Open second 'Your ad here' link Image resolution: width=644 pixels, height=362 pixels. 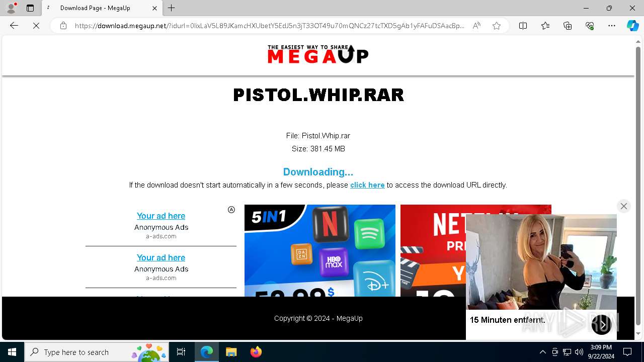click(x=161, y=257)
